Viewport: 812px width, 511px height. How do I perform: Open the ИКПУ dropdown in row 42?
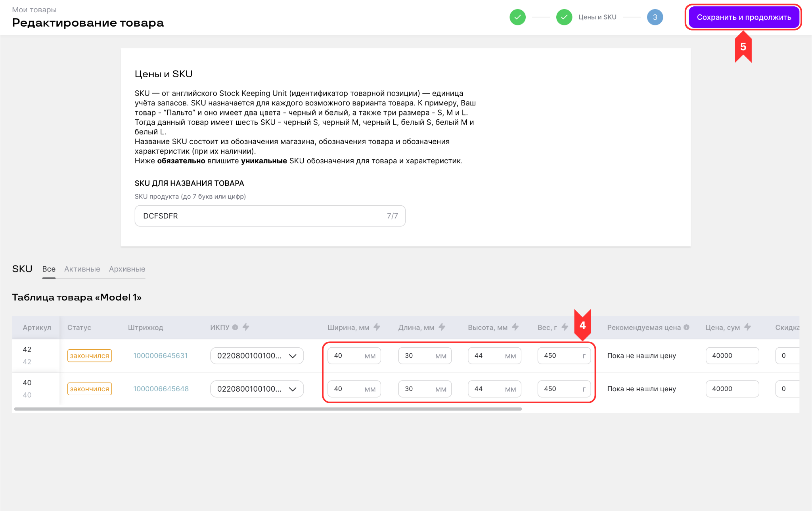point(257,356)
